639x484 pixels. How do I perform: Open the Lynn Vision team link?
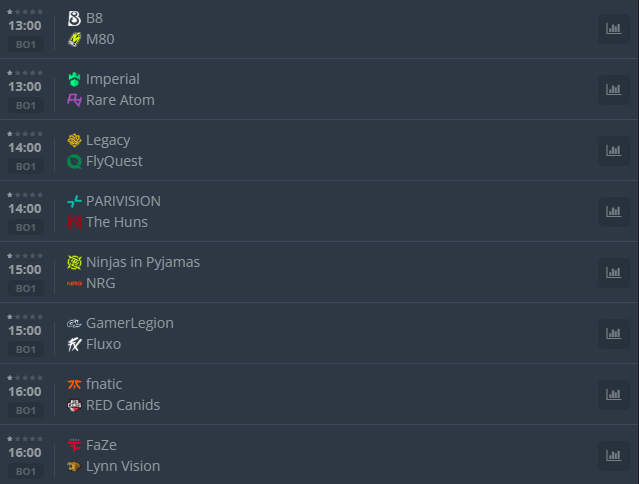point(123,466)
